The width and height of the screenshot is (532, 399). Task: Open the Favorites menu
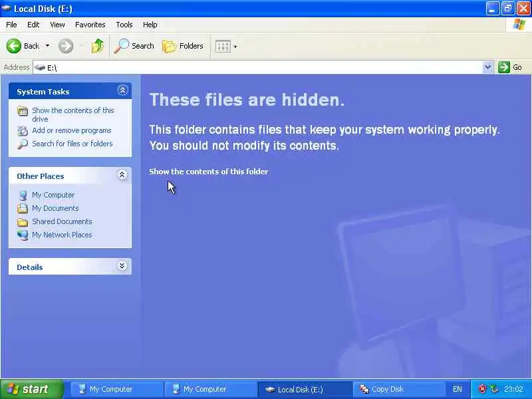pyautogui.click(x=90, y=25)
